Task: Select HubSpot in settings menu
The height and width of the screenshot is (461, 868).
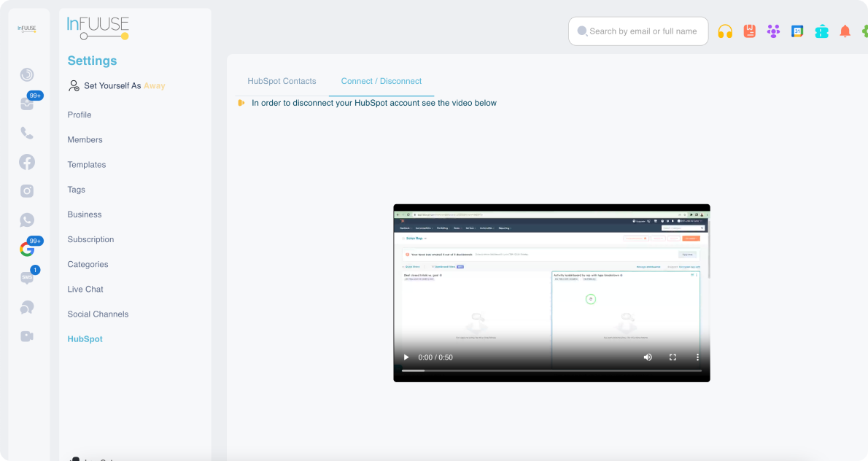Action: pos(85,338)
